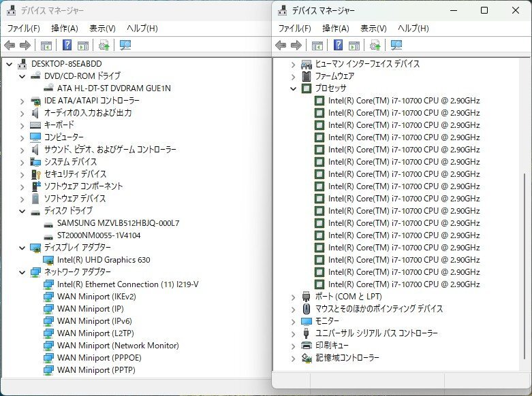Click show/hide console tree icon, left window
Image resolution: width=532 pixels, height=396 pixels.
(46, 46)
